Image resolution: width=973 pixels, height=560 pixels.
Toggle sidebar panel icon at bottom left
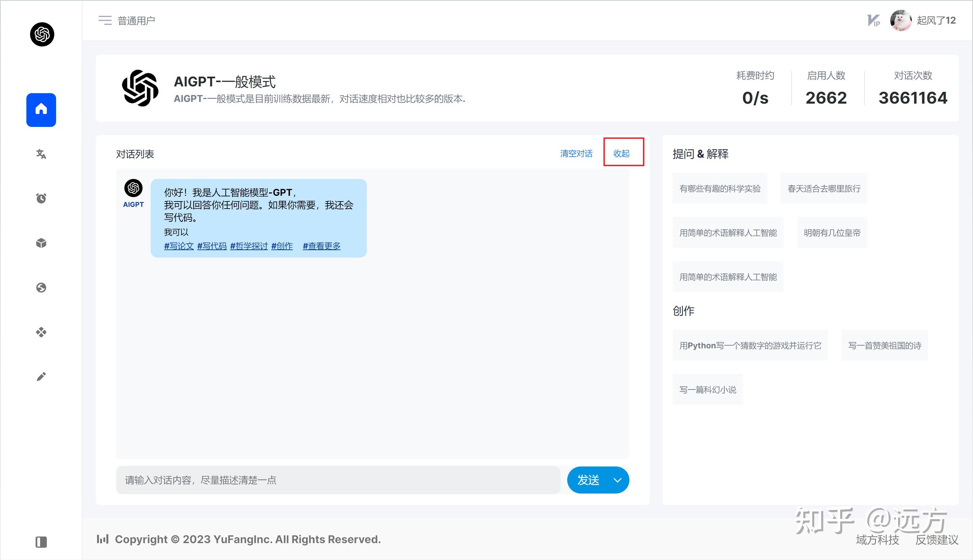coord(41,542)
